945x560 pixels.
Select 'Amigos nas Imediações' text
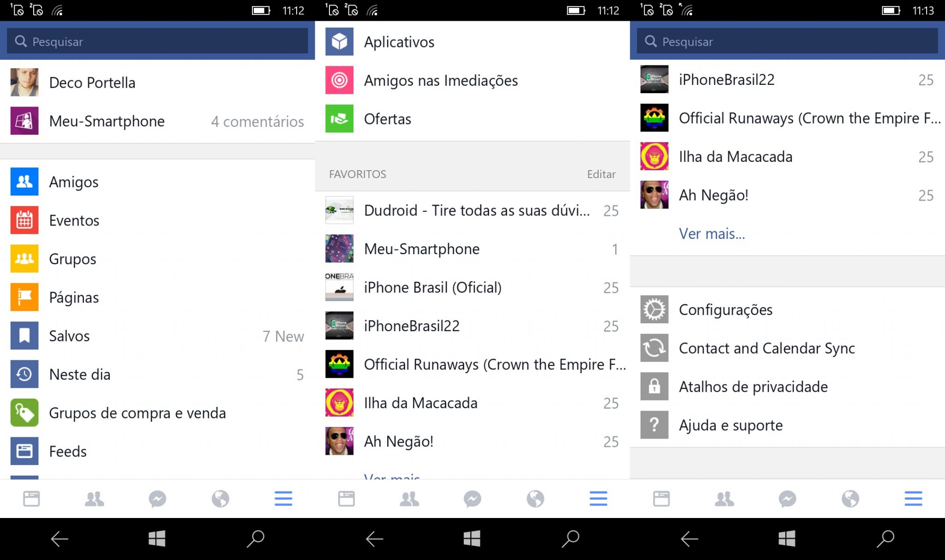(x=441, y=81)
